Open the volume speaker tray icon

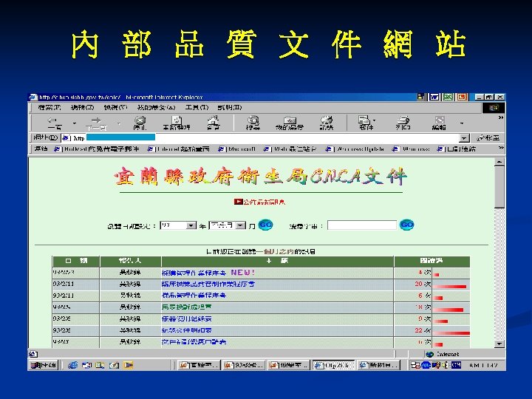click(446, 365)
